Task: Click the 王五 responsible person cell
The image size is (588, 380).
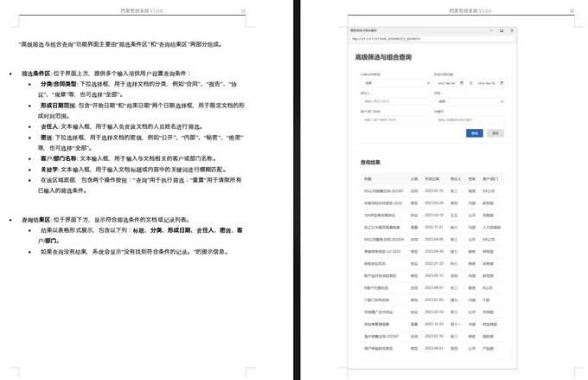Action: pyautogui.click(x=454, y=216)
